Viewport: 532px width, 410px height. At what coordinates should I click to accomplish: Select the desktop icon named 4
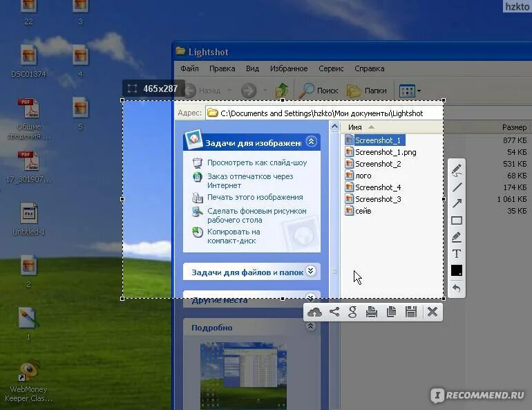(80, 61)
